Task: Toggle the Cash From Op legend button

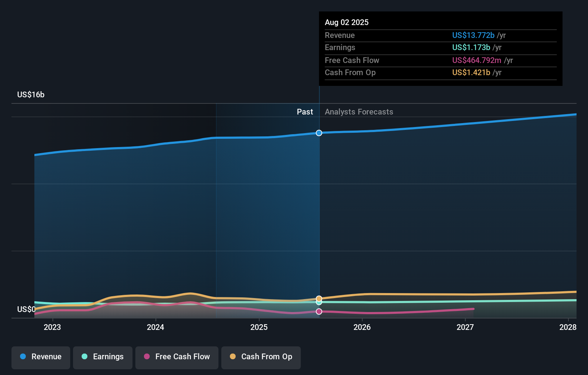Action: pos(261,357)
